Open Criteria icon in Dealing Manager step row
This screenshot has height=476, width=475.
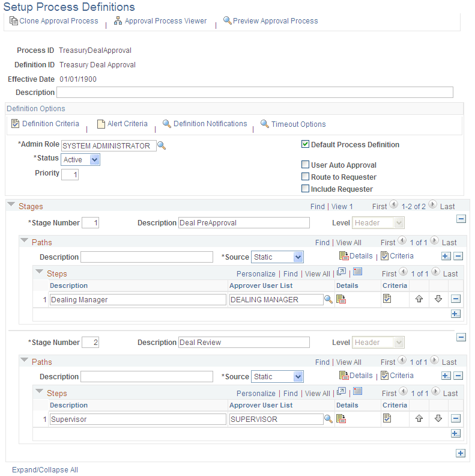[387, 299]
